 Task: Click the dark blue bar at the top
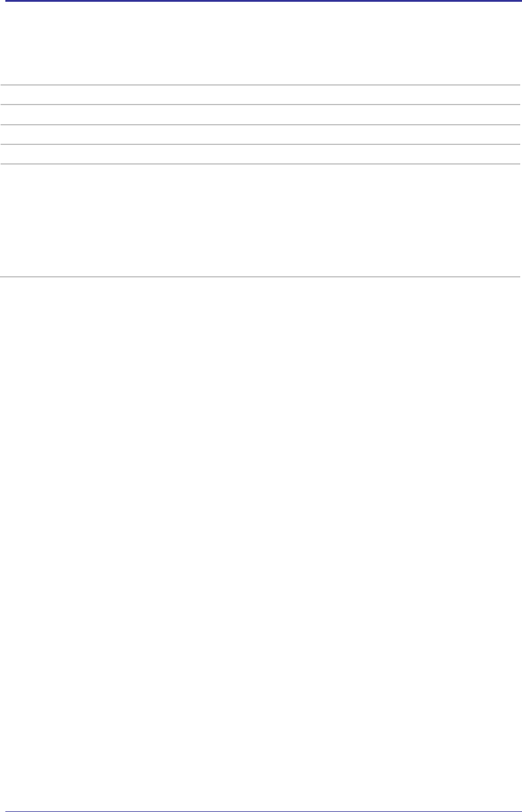(x=261, y=1)
